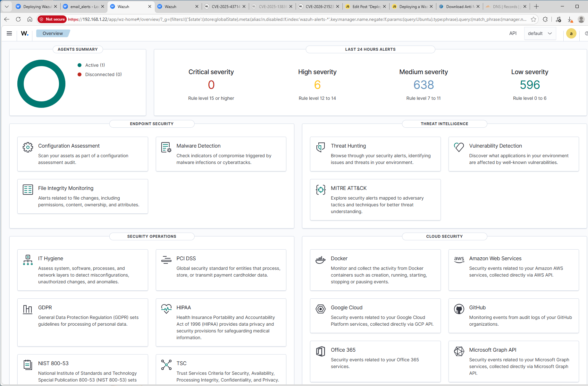
Task: Open the GitHub card title
Action: point(477,308)
